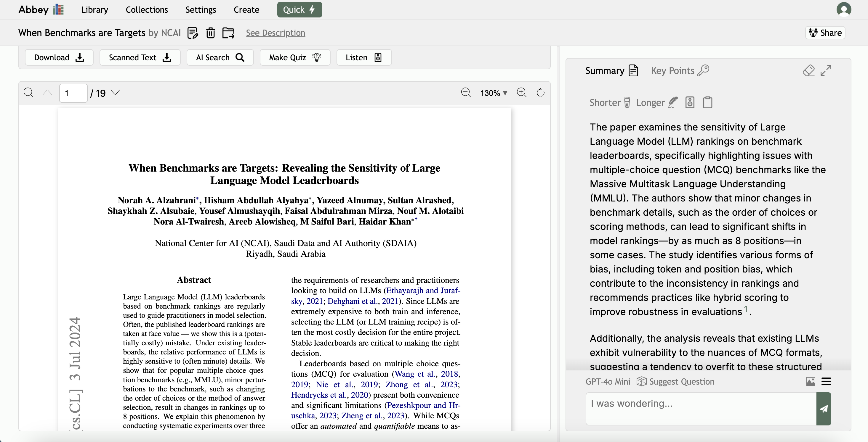The width and height of the screenshot is (868, 442).
Task: Send message with the paper plane button
Action: (824, 409)
